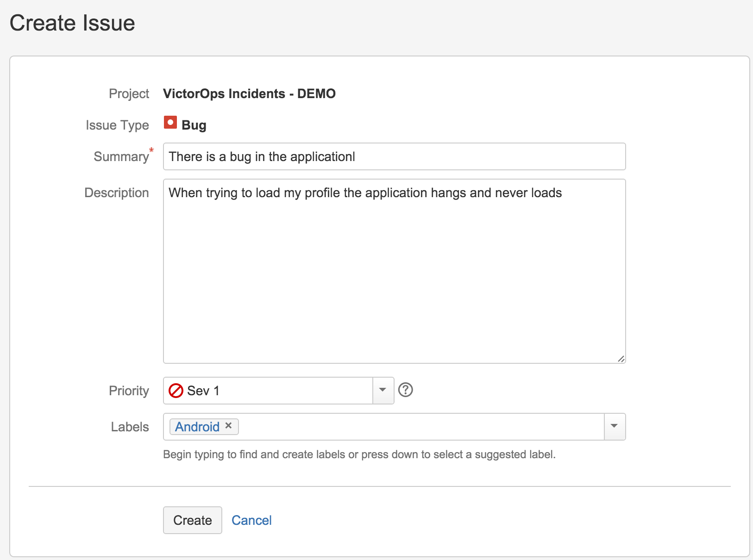Select the Sev 1 priority field text

(203, 391)
